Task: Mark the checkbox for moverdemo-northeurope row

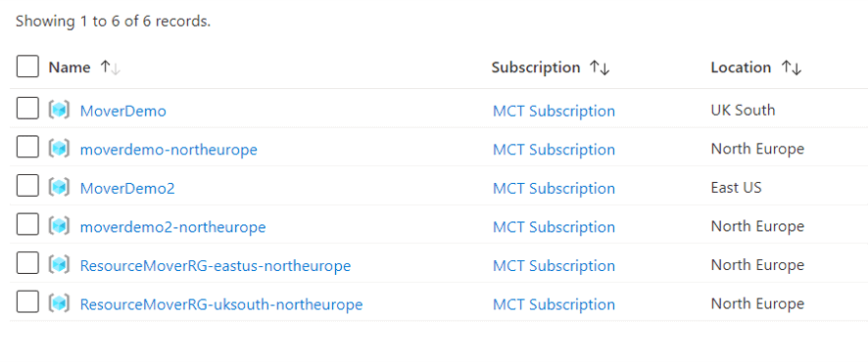Action: click(27, 147)
